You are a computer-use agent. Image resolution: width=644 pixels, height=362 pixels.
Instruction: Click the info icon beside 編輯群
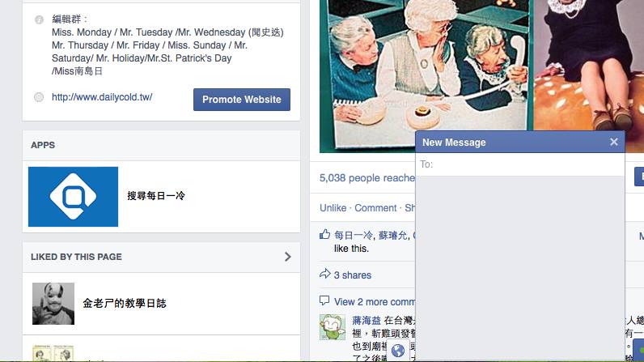coord(39,19)
